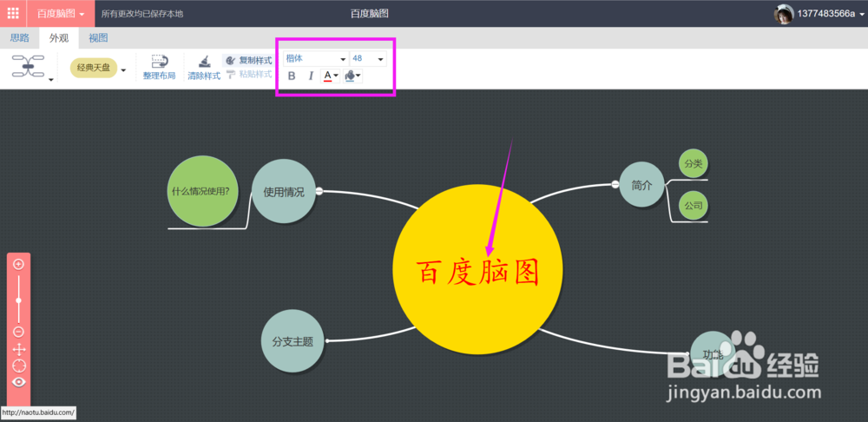Switch to the 外观 tab
The height and width of the screenshot is (422, 868).
tap(59, 38)
